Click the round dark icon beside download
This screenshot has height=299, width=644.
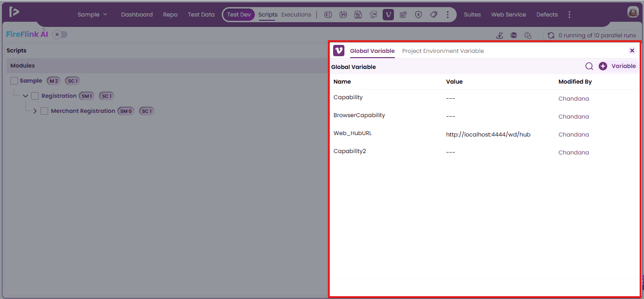[514, 35]
